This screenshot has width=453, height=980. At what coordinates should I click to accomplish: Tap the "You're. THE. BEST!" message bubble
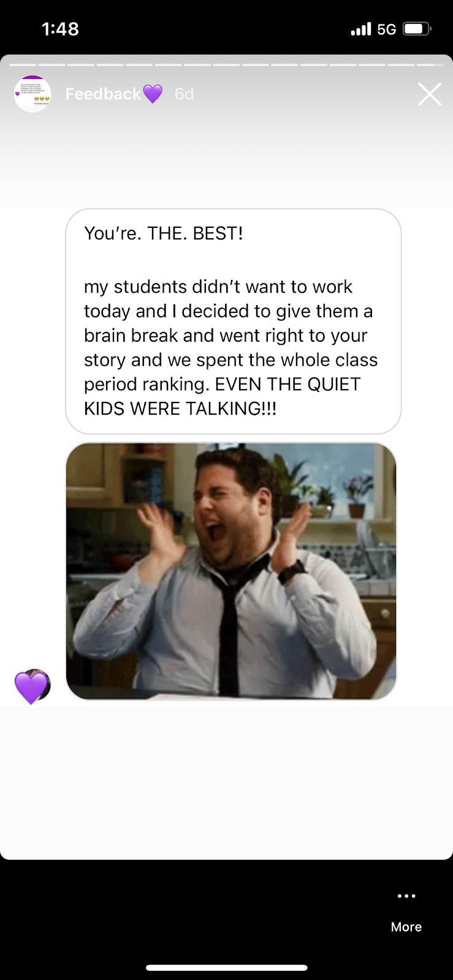(x=234, y=322)
